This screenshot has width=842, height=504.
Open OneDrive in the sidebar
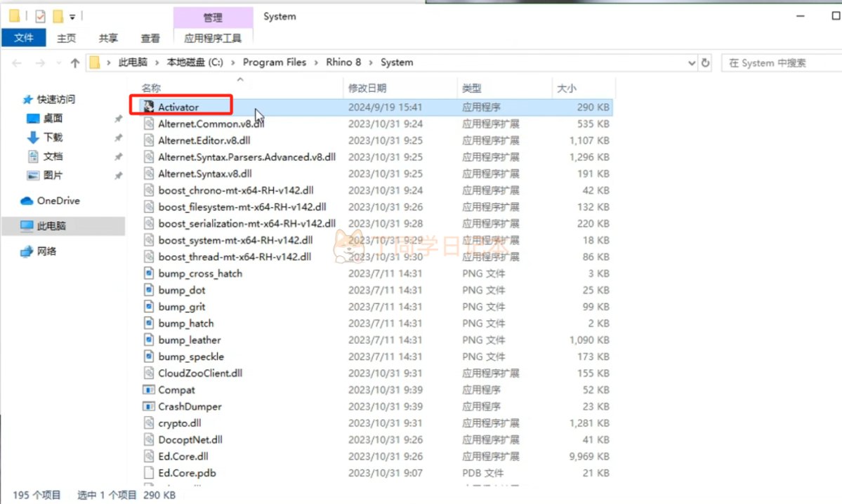58,201
